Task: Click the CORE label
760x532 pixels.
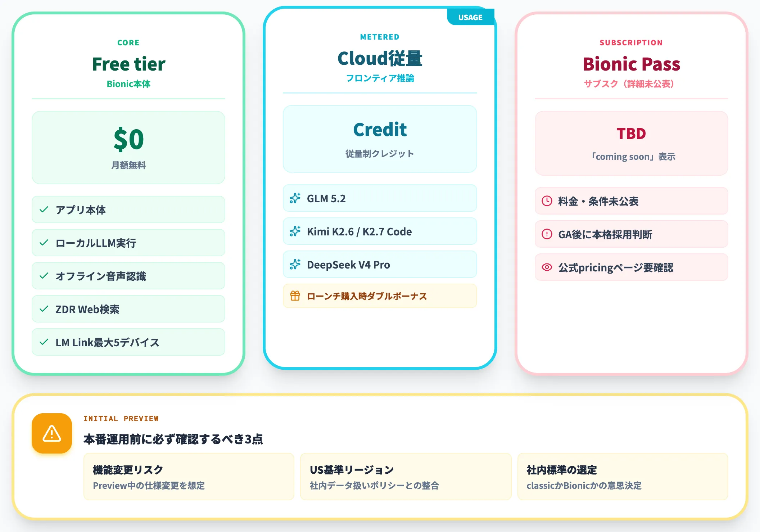Action: click(128, 42)
